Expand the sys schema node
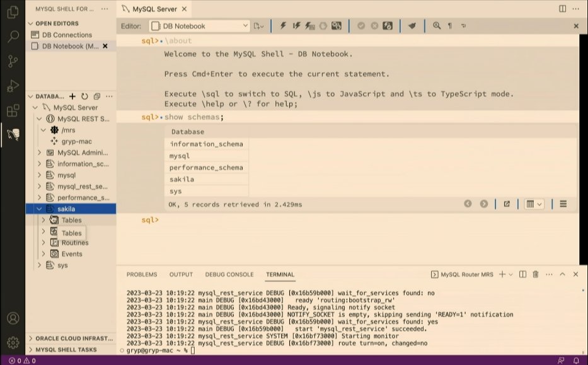 click(39, 265)
